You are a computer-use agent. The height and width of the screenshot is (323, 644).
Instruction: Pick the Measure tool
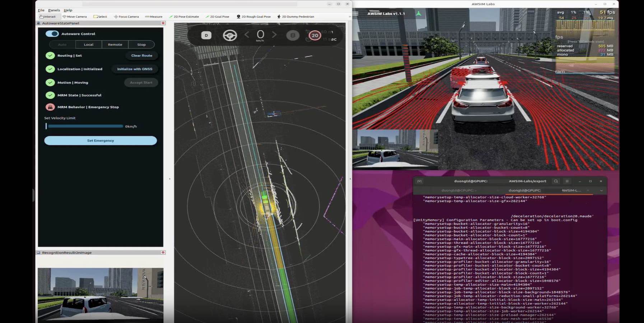pyautogui.click(x=154, y=17)
